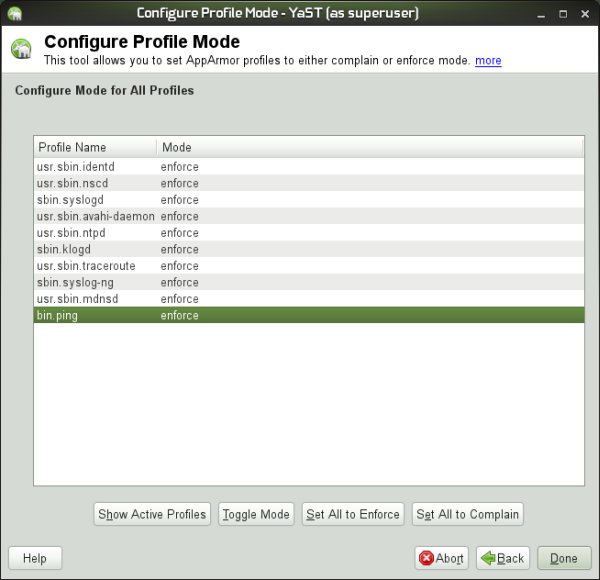Select the usr.sbin.traceroute profile row

pyautogui.click(x=309, y=266)
